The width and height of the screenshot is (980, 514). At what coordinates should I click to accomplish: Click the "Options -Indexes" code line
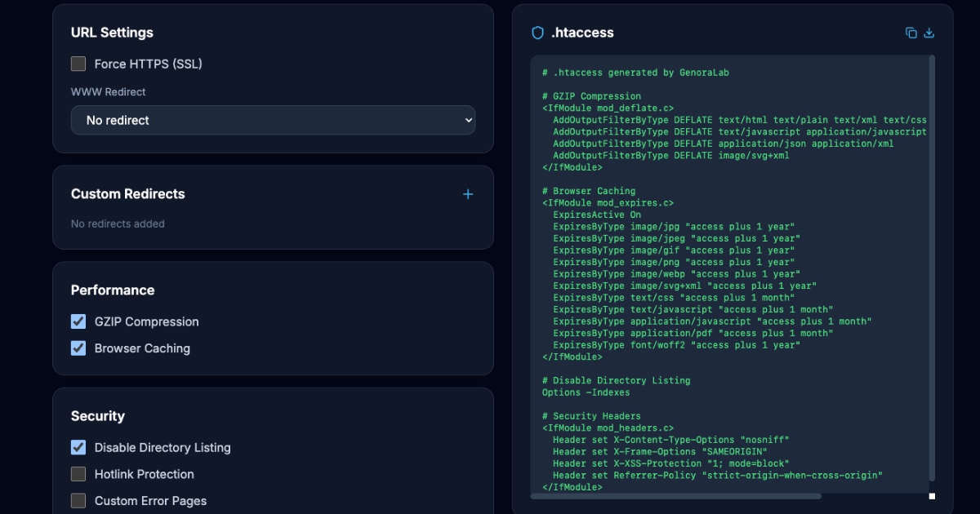[586, 392]
